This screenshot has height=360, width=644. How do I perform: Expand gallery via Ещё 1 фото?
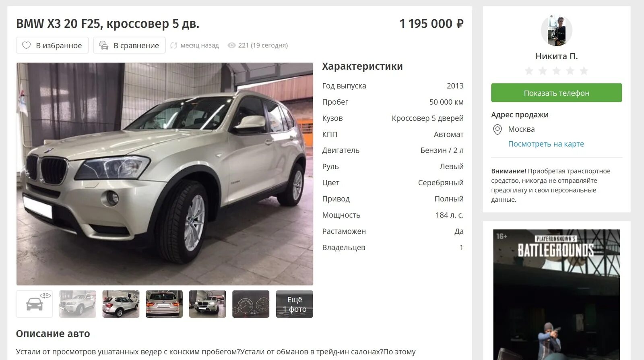click(294, 304)
